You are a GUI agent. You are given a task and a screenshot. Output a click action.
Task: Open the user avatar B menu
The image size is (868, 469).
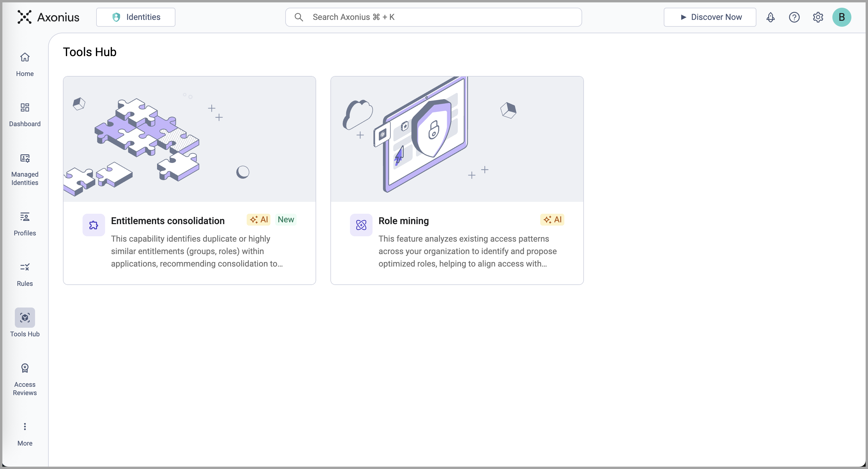pyautogui.click(x=841, y=17)
